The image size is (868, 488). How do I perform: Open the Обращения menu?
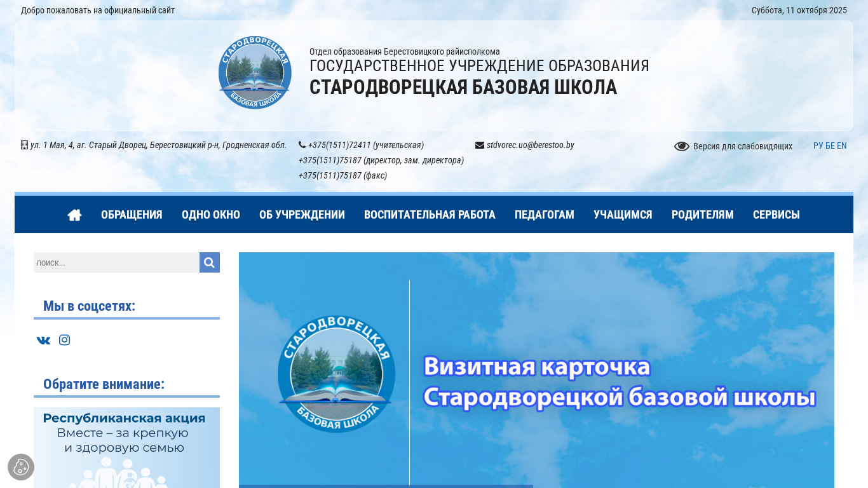(132, 215)
